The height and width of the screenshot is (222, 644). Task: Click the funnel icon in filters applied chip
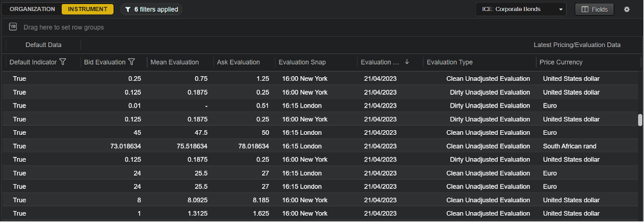128,9
